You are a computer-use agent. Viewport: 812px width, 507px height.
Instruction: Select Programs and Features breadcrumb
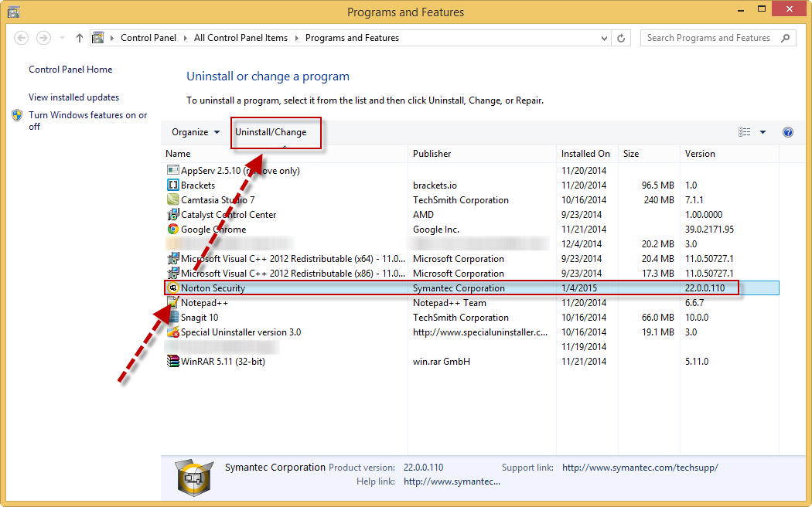352,38
